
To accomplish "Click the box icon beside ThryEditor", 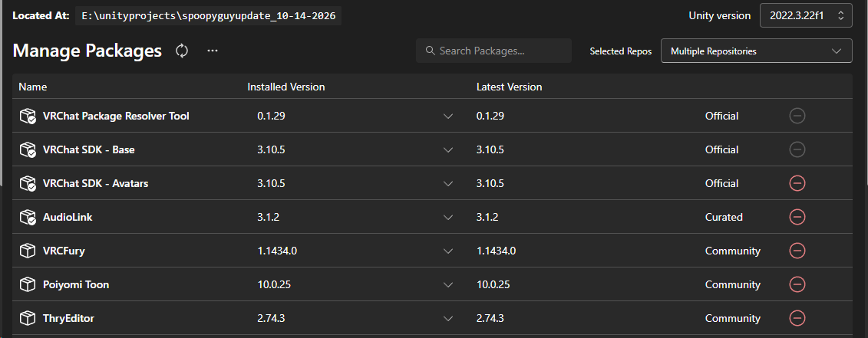I will point(27,318).
